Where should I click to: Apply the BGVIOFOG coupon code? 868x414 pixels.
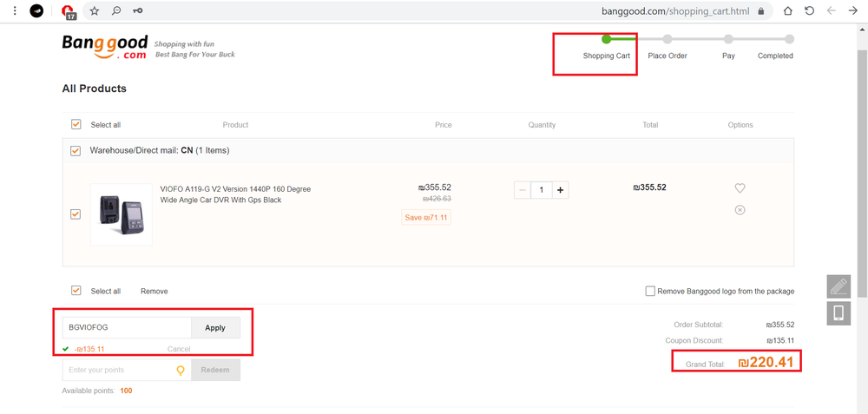pos(215,328)
